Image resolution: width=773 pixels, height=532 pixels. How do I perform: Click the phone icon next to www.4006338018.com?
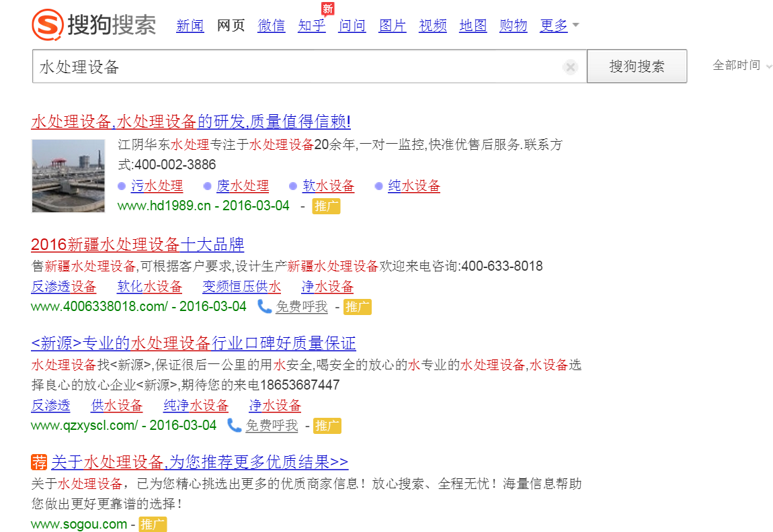click(265, 306)
